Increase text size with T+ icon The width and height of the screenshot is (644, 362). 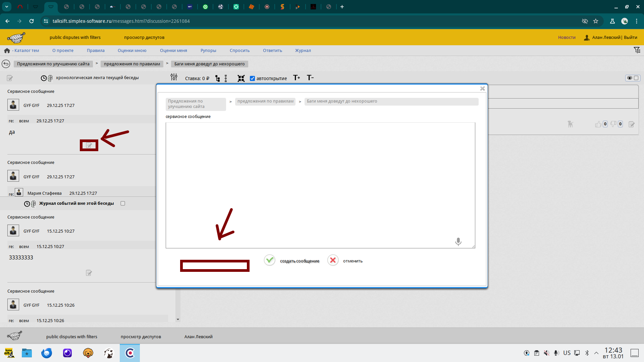point(297,78)
